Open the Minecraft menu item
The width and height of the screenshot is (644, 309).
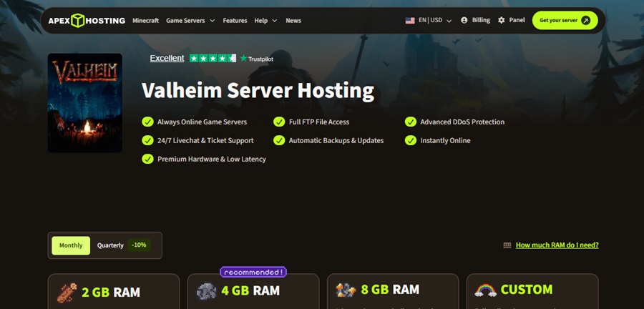click(x=145, y=21)
